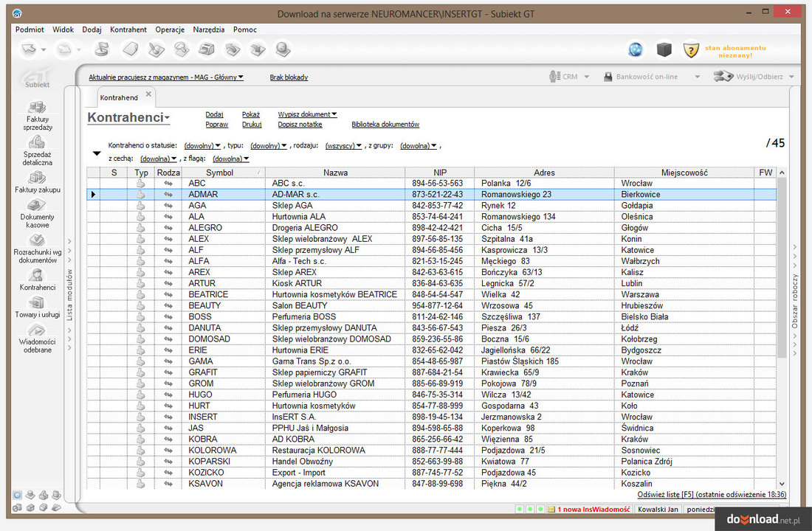Image resolution: width=812 pixels, height=531 pixels.
Task: Click the Drukuj link
Action: tap(252, 124)
